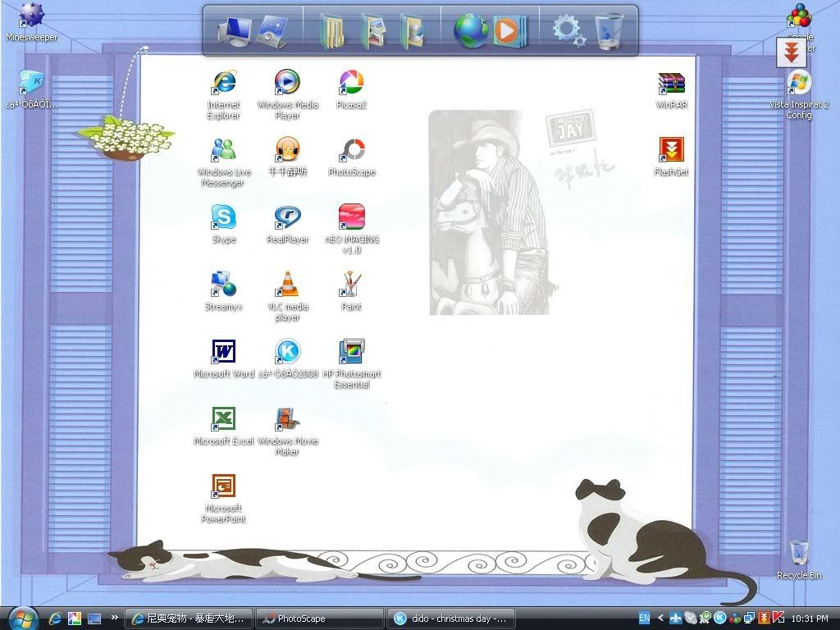Open FlashGet desktop shortcut
Viewport: 840px width, 630px height.
pyautogui.click(x=671, y=151)
